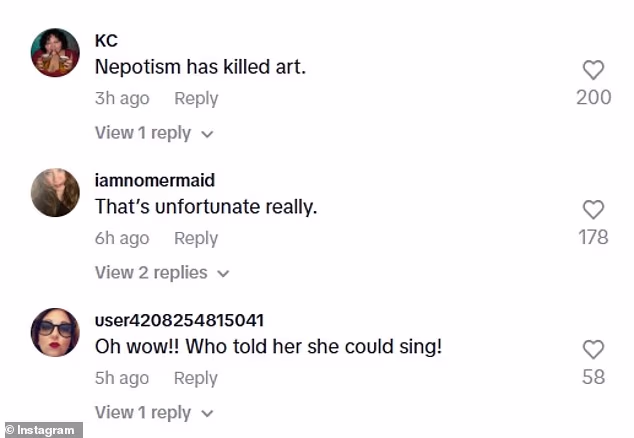Open the user4208254815041 username link
This screenshot has width=634, height=438.
coord(179,320)
